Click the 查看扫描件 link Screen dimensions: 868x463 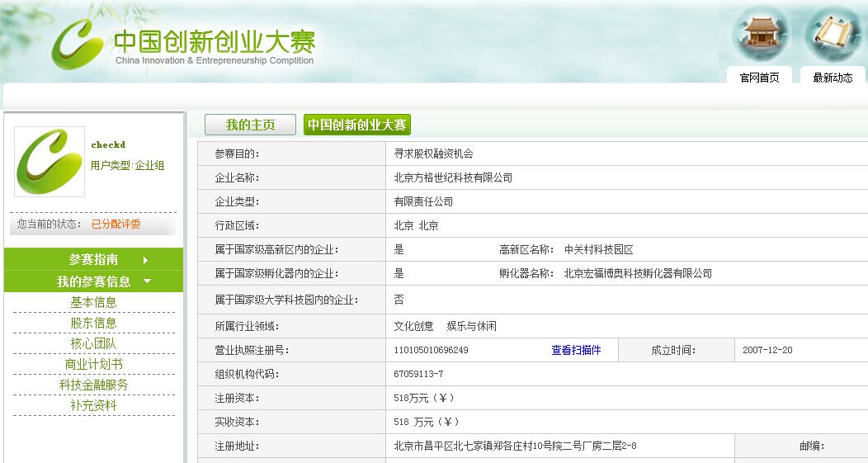576,350
